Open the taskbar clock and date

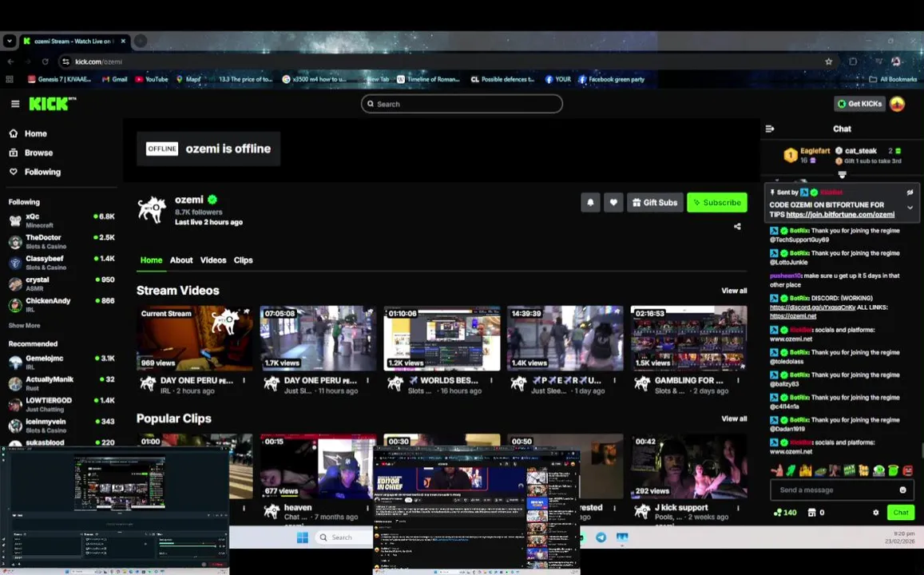tap(899, 537)
